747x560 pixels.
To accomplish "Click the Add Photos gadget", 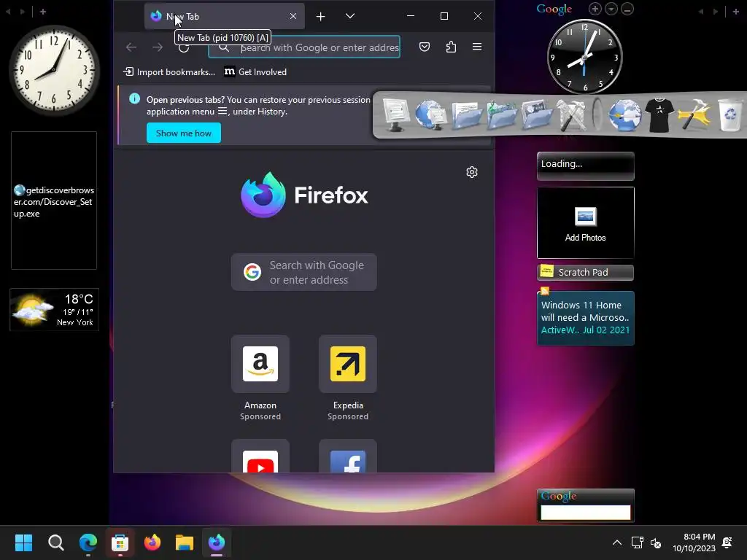I will point(586,222).
